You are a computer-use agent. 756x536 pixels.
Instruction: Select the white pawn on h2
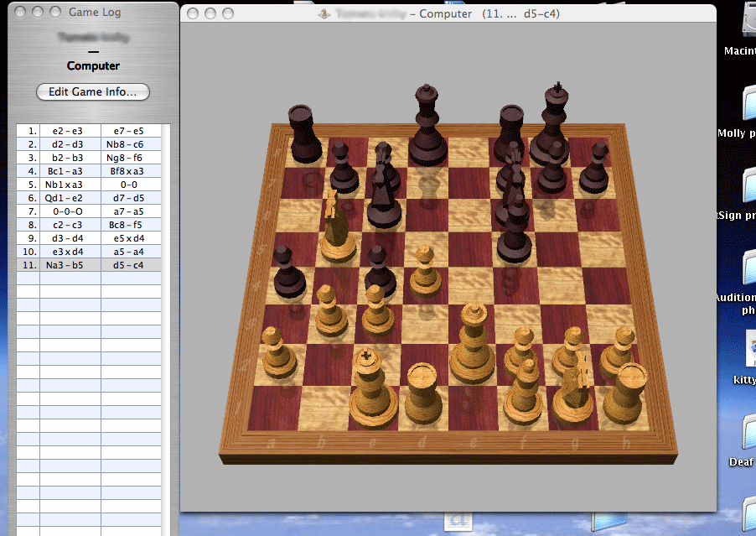click(x=619, y=350)
